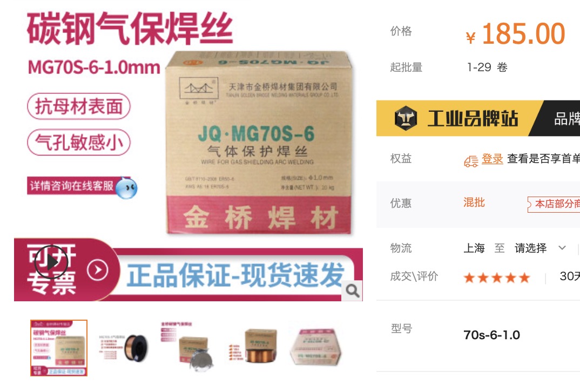The image size is (580, 392).
Task: Click the magnifier zoom icon on image
Action: (352, 291)
